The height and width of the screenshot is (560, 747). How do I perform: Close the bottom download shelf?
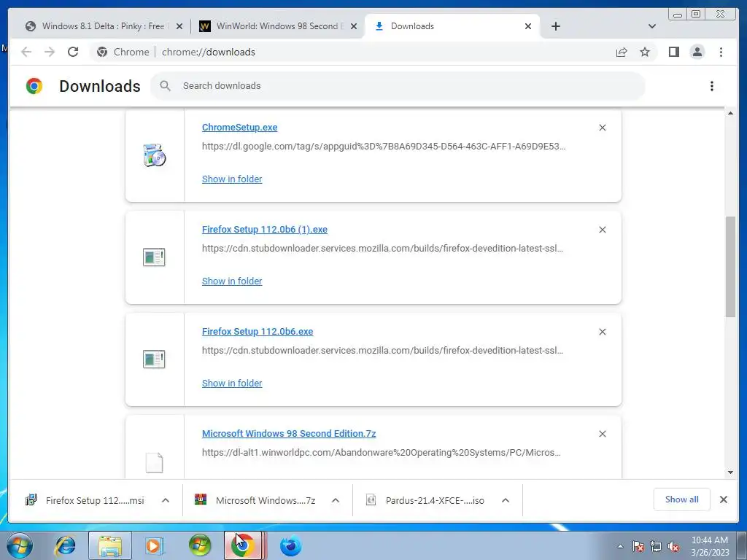(723, 499)
